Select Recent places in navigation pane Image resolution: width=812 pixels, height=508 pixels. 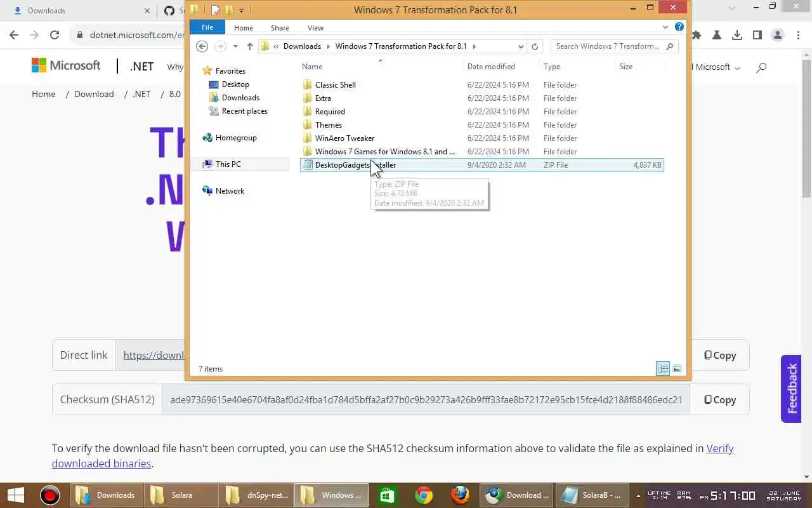point(244,111)
